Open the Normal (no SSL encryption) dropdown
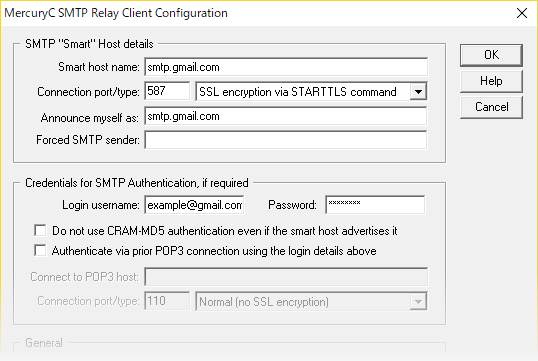This screenshot has height=361, width=538. [x=311, y=302]
